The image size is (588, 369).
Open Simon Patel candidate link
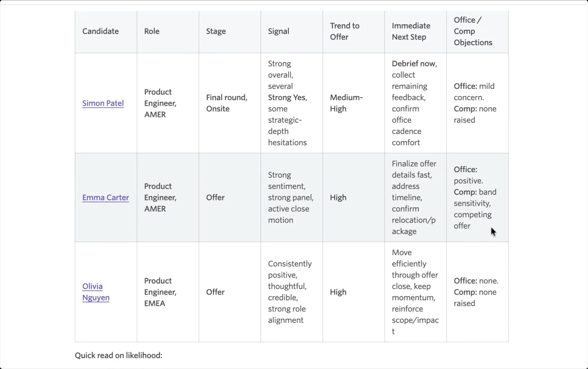103,103
